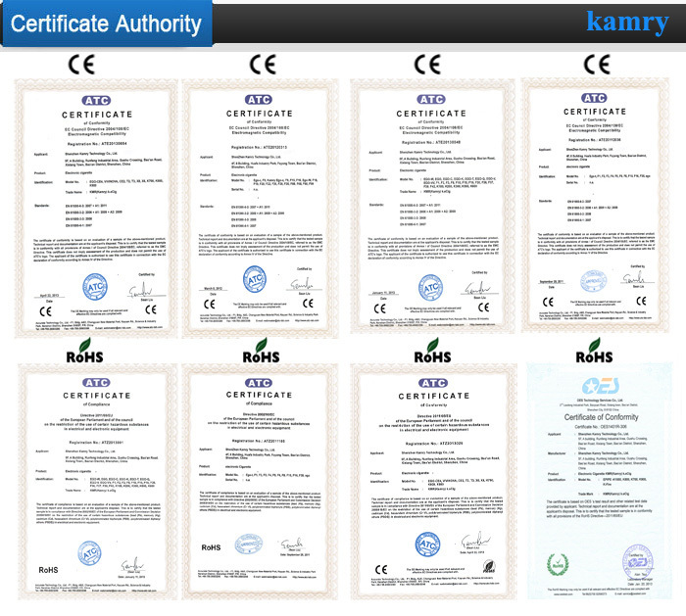Click the ATC logo on the second CE certificate
This screenshot has width=686, height=616.
(259, 100)
